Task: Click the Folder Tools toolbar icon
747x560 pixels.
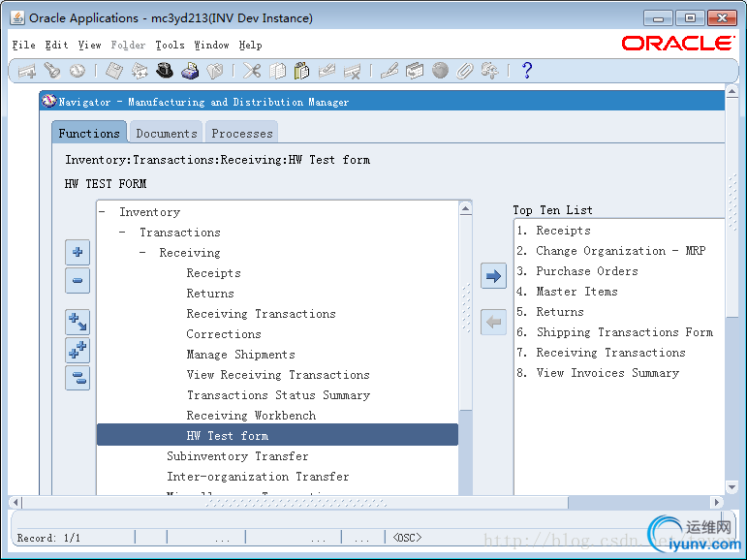Action: 489,71
